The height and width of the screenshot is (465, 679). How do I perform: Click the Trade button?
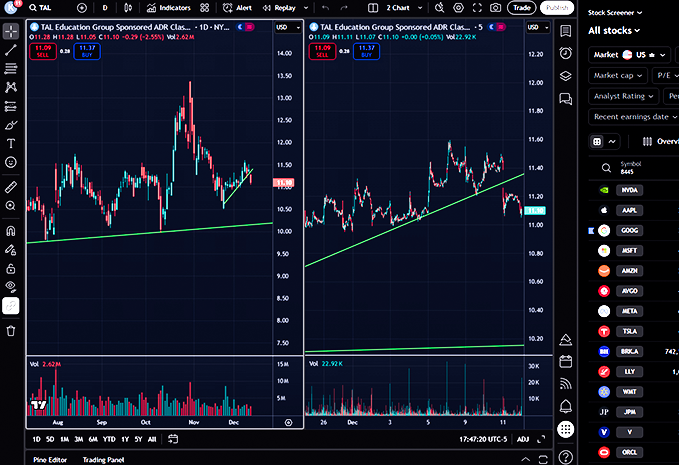(520, 7)
